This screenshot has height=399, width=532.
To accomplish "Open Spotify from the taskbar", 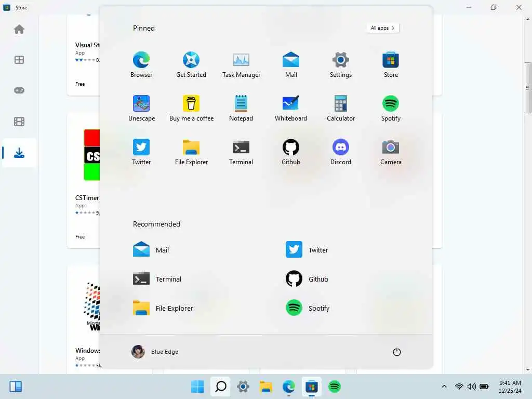I will click(x=335, y=387).
